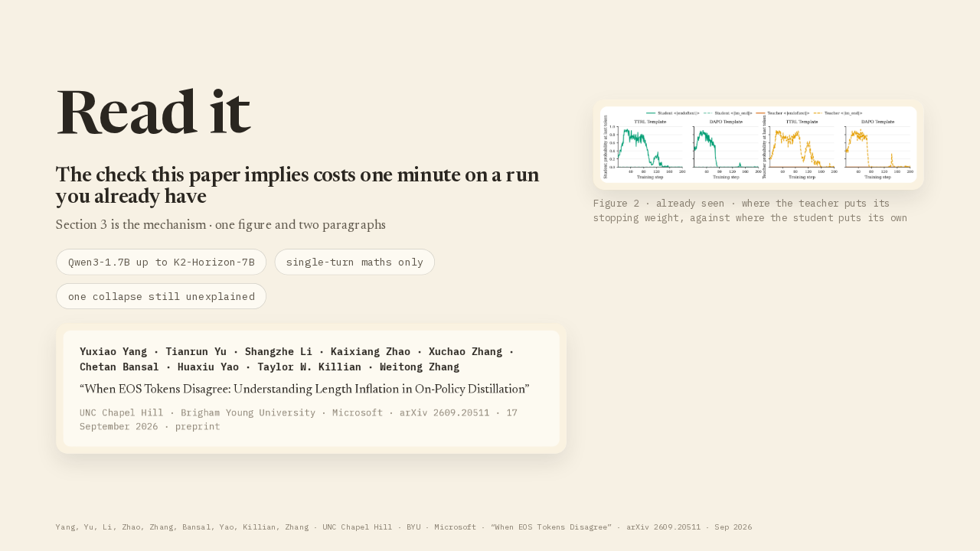The height and width of the screenshot is (551, 980).
Task: Click the orange teacher DAPO Template plot
Action: pos(877,148)
